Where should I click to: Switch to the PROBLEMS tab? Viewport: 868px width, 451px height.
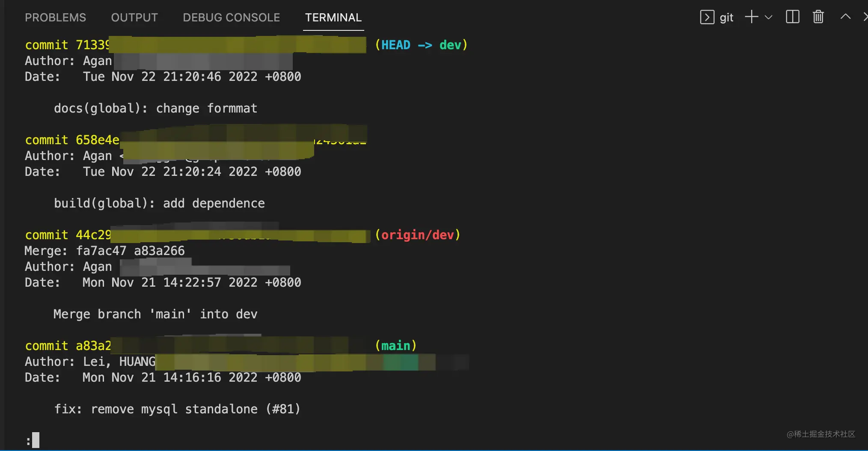(55, 18)
